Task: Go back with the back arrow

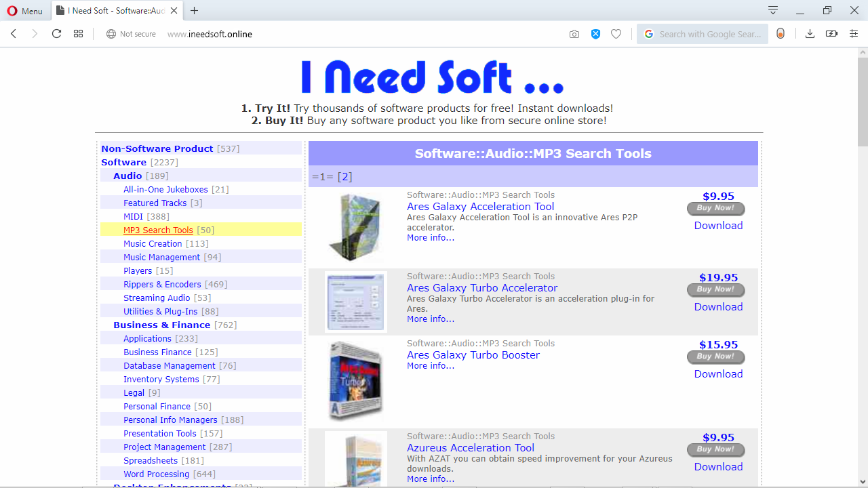Action: (x=14, y=34)
